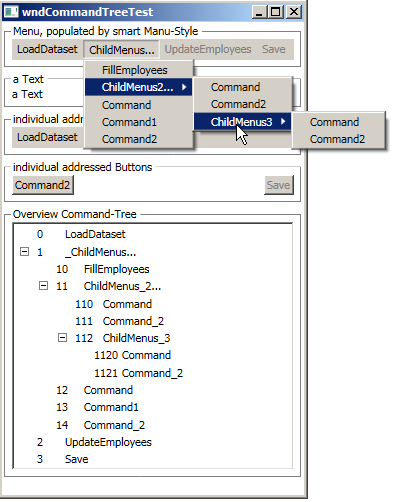Select Command2 in the ChildMenus2 submenu

coord(243,104)
